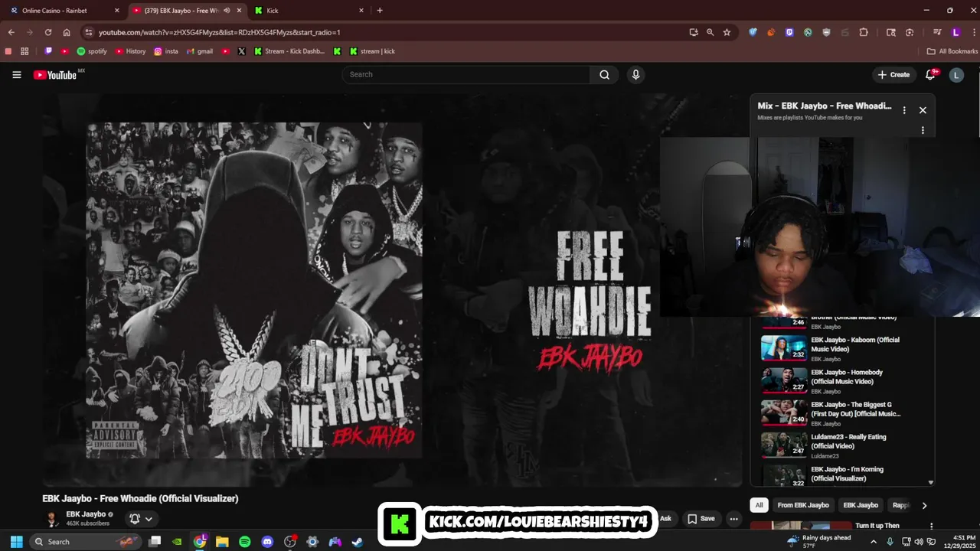Close the Mix playlist panel
Image resolution: width=980 pixels, height=551 pixels.
coord(923,110)
